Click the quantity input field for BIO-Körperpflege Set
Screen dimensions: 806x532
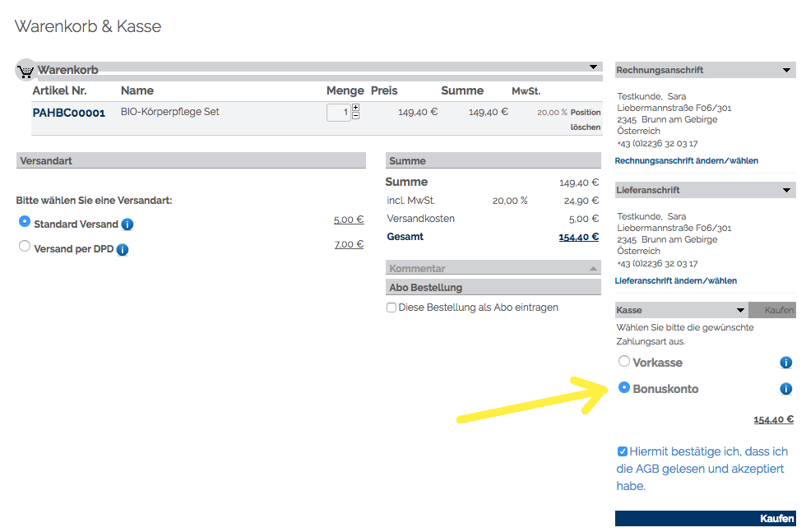pos(338,112)
